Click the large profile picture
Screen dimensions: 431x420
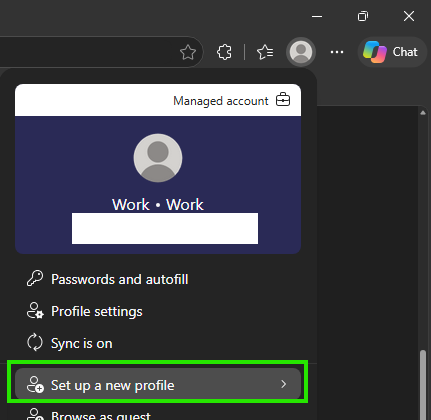click(x=158, y=158)
